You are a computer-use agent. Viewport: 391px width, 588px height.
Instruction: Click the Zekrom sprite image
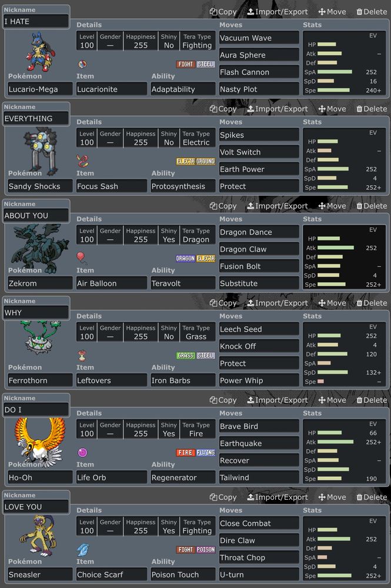point(40,248)
